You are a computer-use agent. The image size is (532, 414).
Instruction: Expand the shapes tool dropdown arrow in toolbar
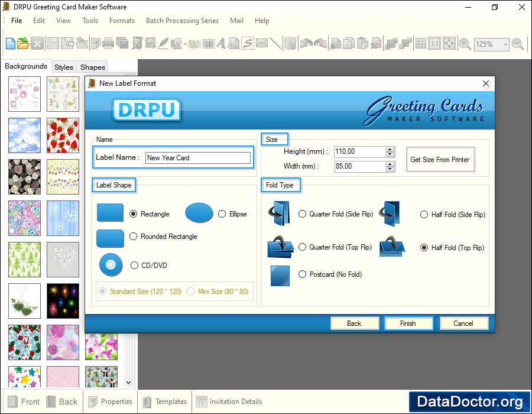[185, 44]
